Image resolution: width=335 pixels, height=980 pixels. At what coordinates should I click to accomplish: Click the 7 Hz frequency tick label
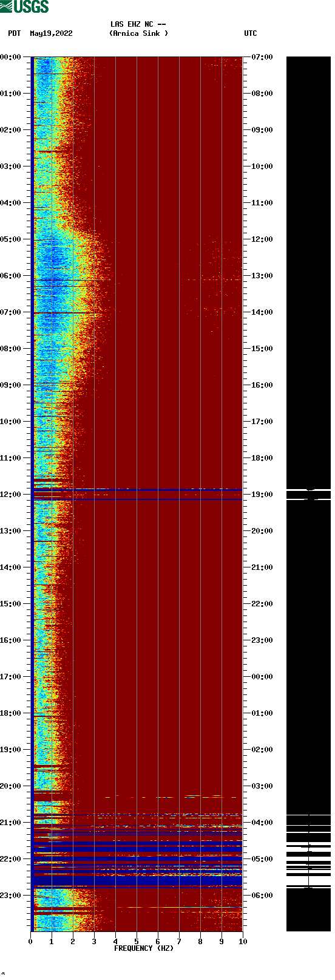coord(179,942)
